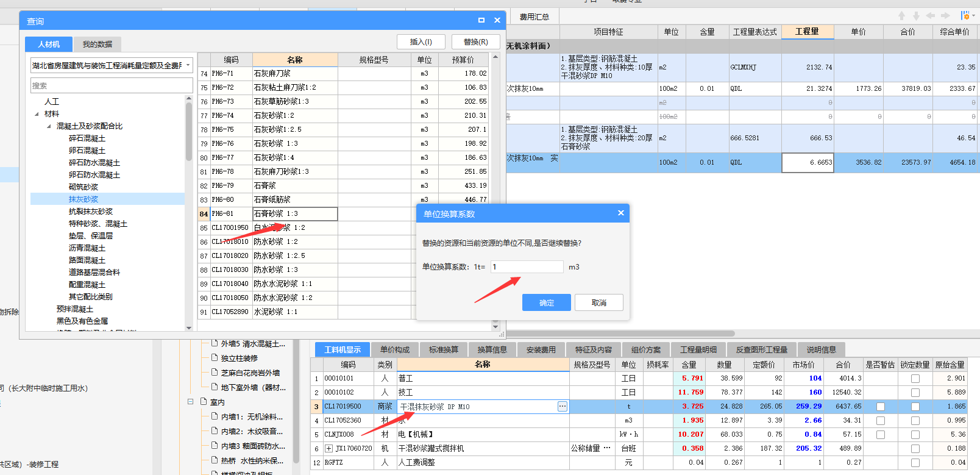This screenshot has height=475, width=980.
Task: Select 人工 in the category tree
Action: [52, 102]
